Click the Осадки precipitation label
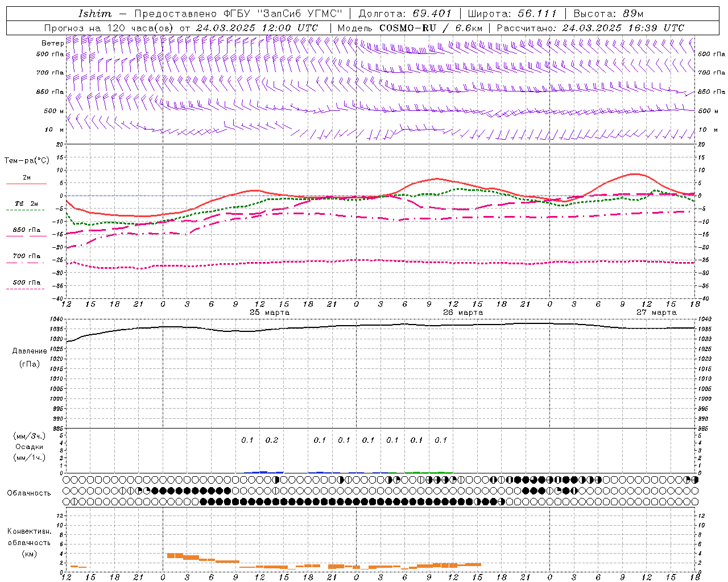Image resolution: width=728 pixels, height=582 pixels. pos(30,447)
